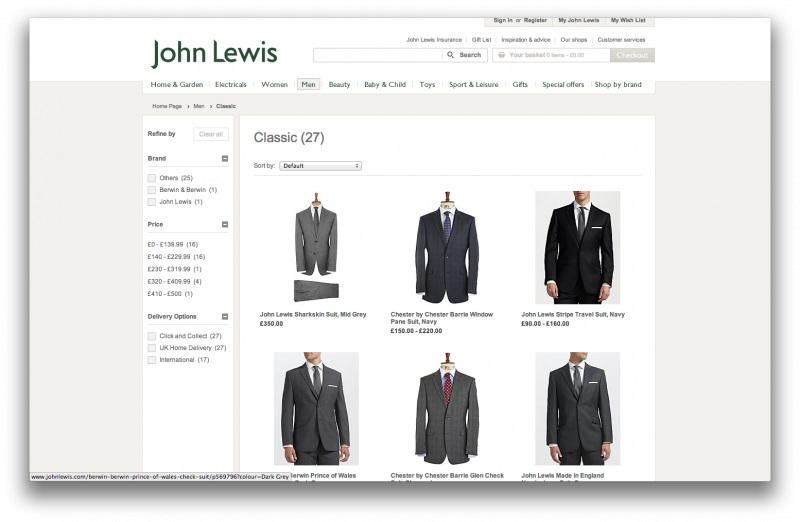Open the Home & Garden menu
Image resolution: width=800 pixels, height=522 pixels.
[x=177, y=84]
